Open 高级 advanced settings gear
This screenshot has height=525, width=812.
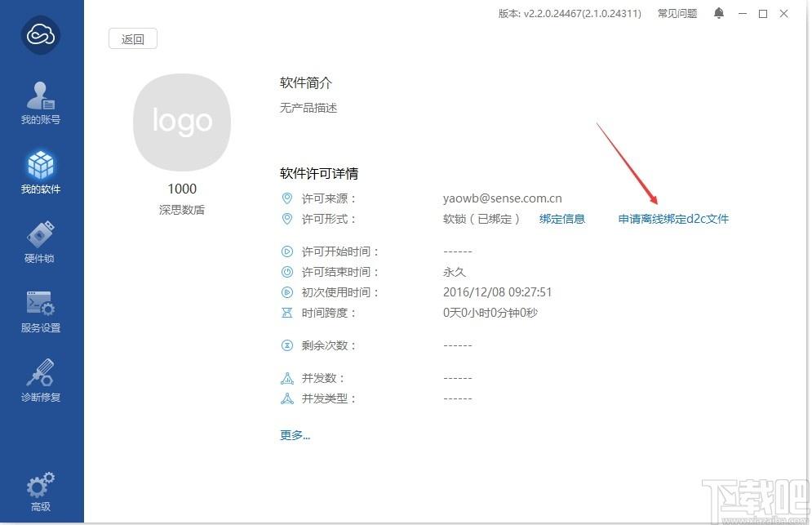41,492
